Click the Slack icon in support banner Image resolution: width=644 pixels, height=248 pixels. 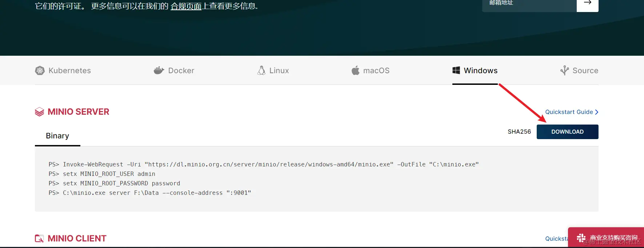[x=581, y=238]
